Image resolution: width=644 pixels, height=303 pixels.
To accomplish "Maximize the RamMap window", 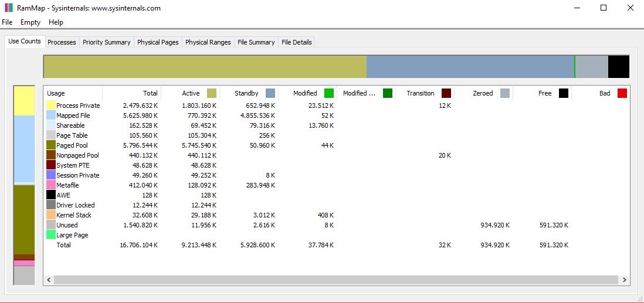I will tap(604, 8).
